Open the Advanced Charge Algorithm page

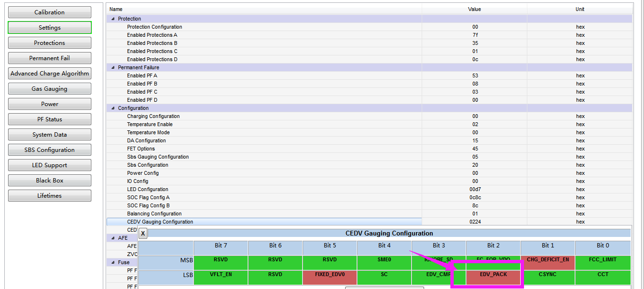[x=50, y=74]
